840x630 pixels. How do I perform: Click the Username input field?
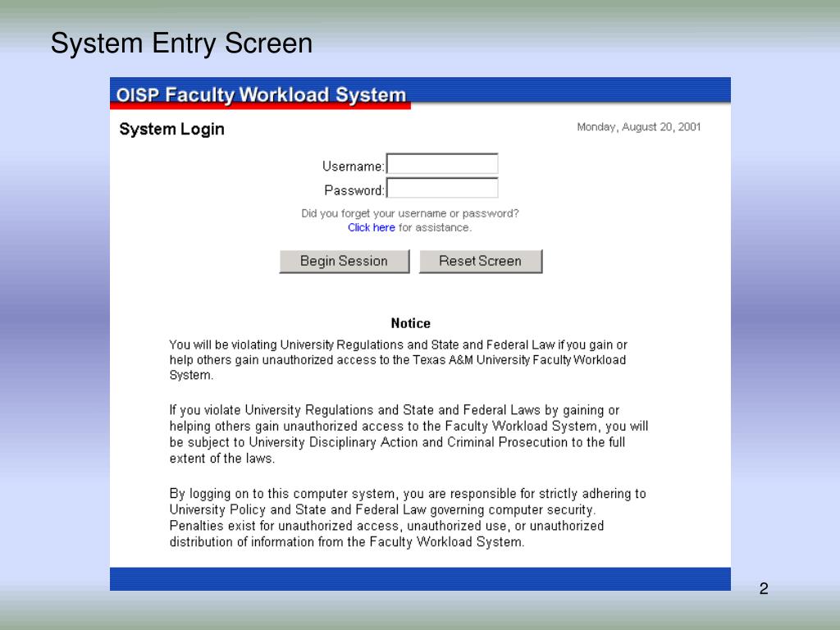click(x=442, y=164)
